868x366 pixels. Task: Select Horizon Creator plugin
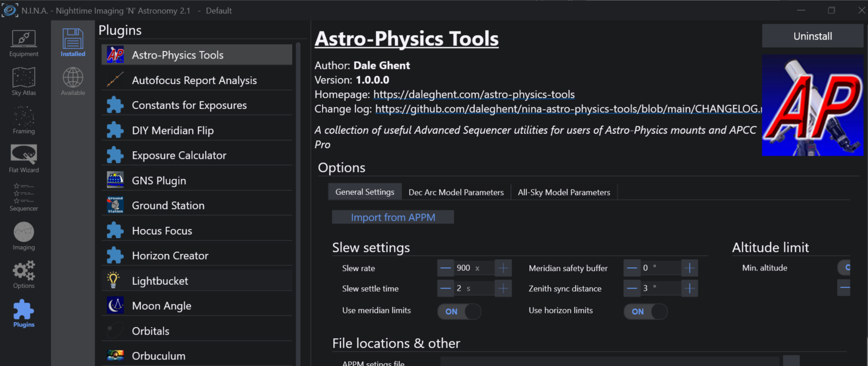[197, 255]
